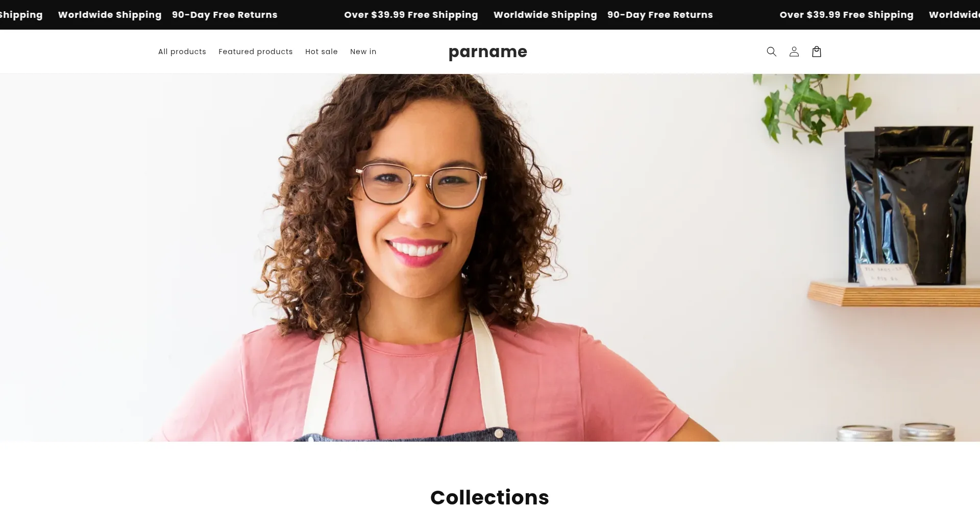980x507 pixels.
Task: Open the search magnifier icon
Action: point(771,52)
